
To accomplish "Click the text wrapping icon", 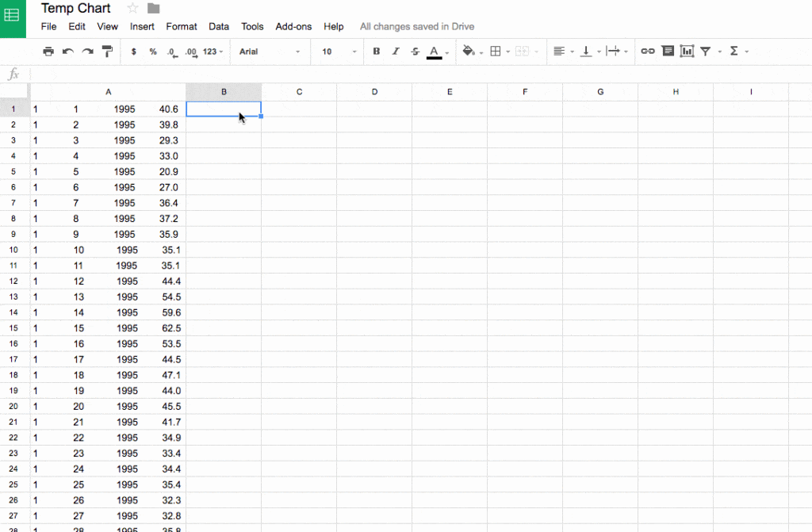I will click(613, 52).
